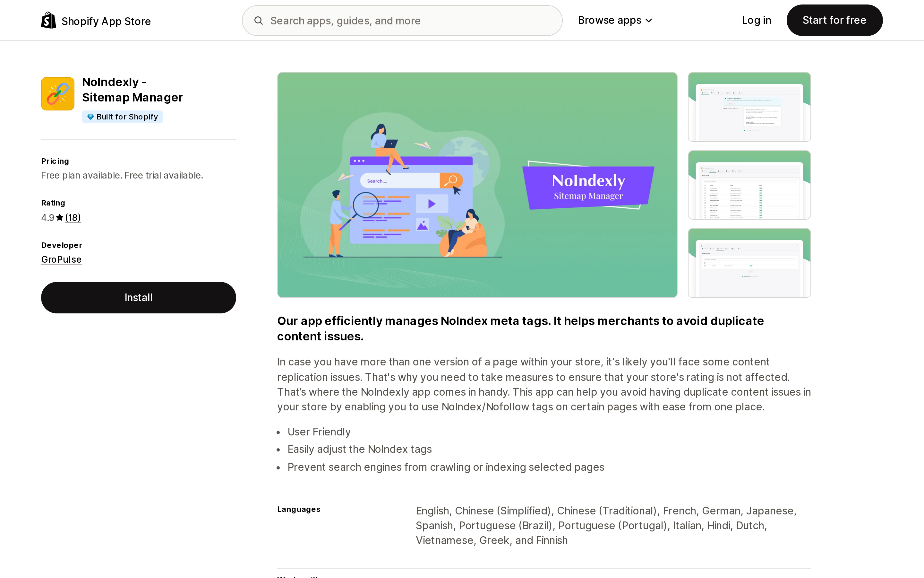
Task: Click the Built for Shopify diamond icon
Action: pos(90,117)
